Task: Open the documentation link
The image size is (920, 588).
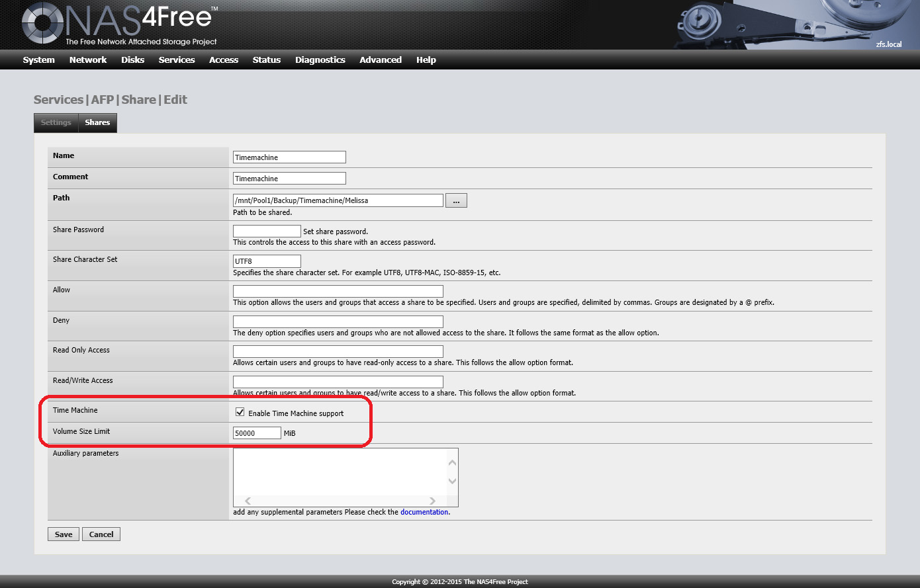Action: (x=424, y=512)
